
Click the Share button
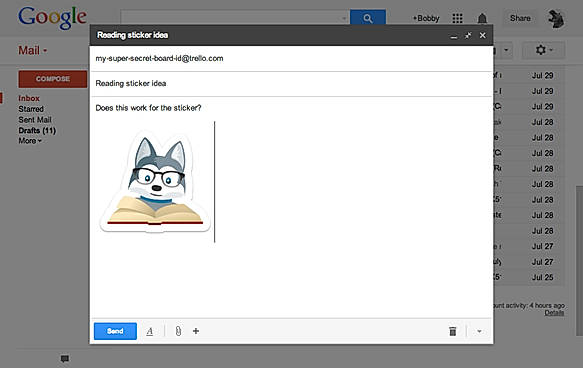(520, 18)
